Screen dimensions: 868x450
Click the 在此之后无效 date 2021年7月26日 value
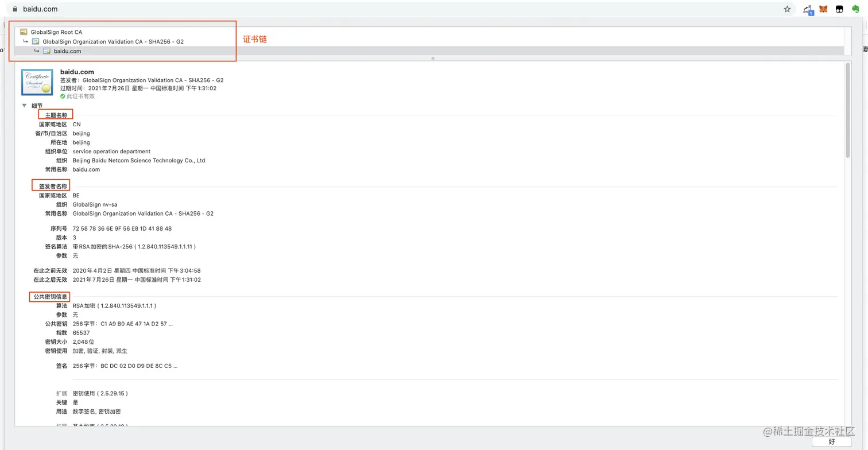coord(137,280)
